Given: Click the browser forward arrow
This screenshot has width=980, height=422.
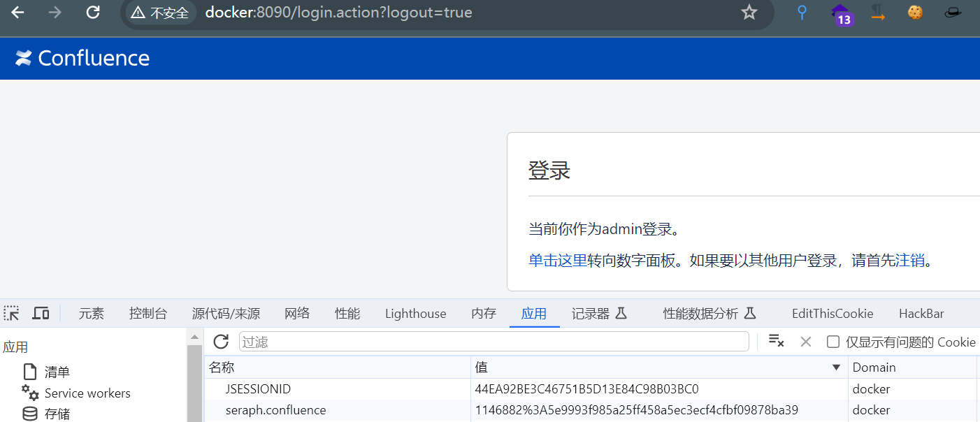Looking at the screenshot, I should pos(55,12).
